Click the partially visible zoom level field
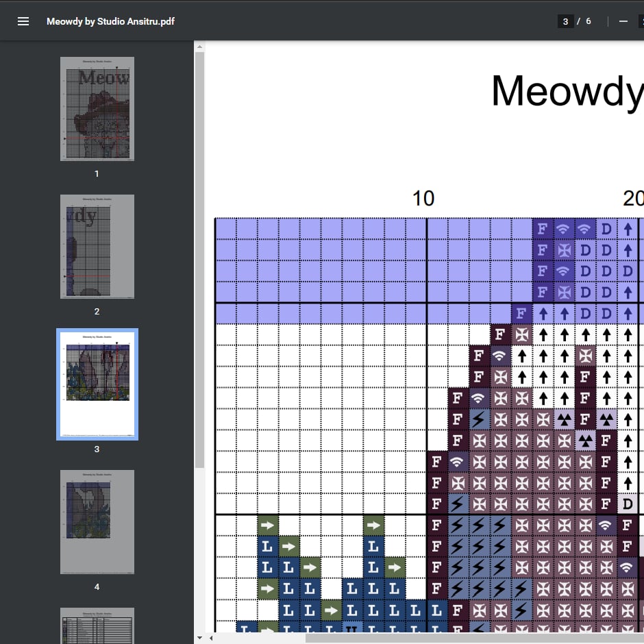 click(x=641, y=21)
